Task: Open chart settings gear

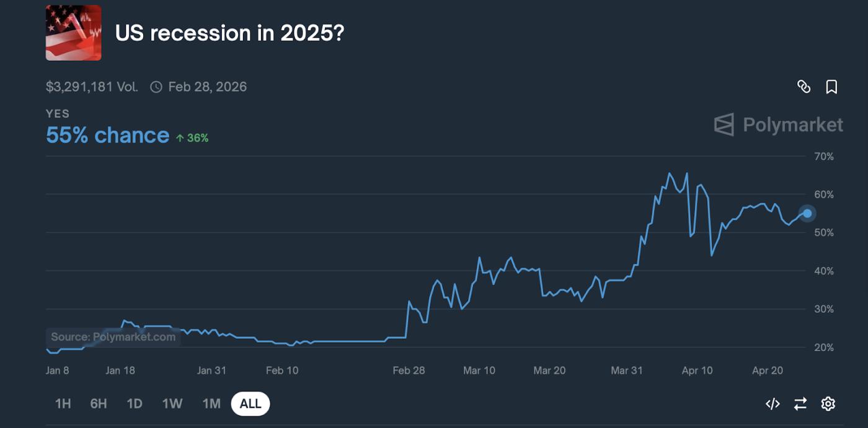Action: point(828,404)
